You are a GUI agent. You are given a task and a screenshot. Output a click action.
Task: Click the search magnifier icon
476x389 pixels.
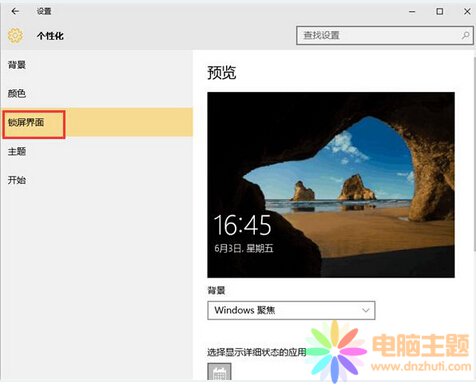point(466,35)
